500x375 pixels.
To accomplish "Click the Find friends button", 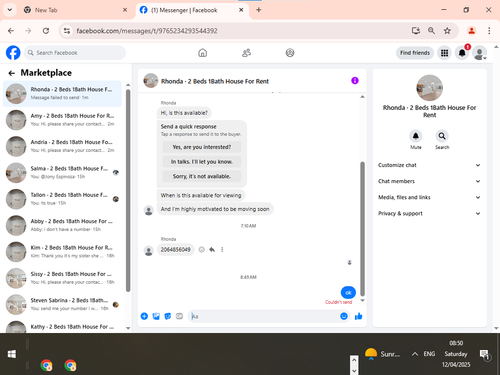I will tap(415, 53).
